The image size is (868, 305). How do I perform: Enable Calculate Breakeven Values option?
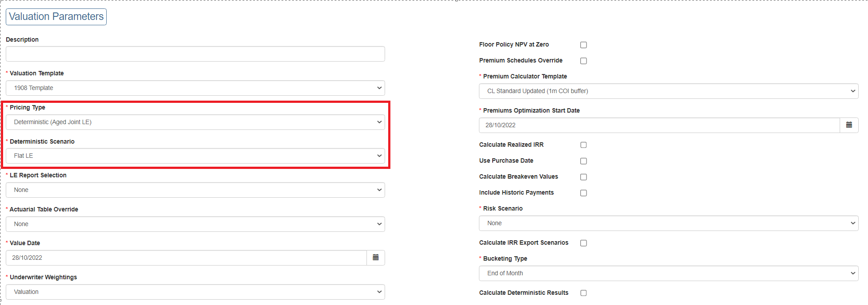click(x=583, y=177)
